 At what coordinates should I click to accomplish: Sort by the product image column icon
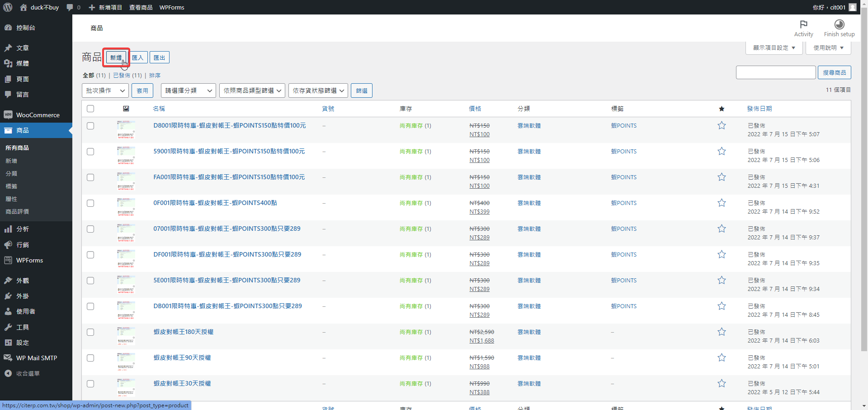coord(126,109)
